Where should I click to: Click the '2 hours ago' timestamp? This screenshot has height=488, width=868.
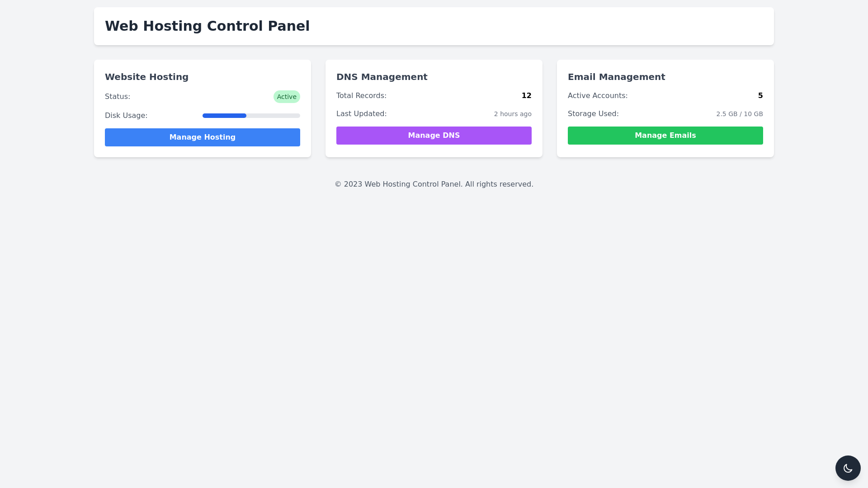click(513, 114)
